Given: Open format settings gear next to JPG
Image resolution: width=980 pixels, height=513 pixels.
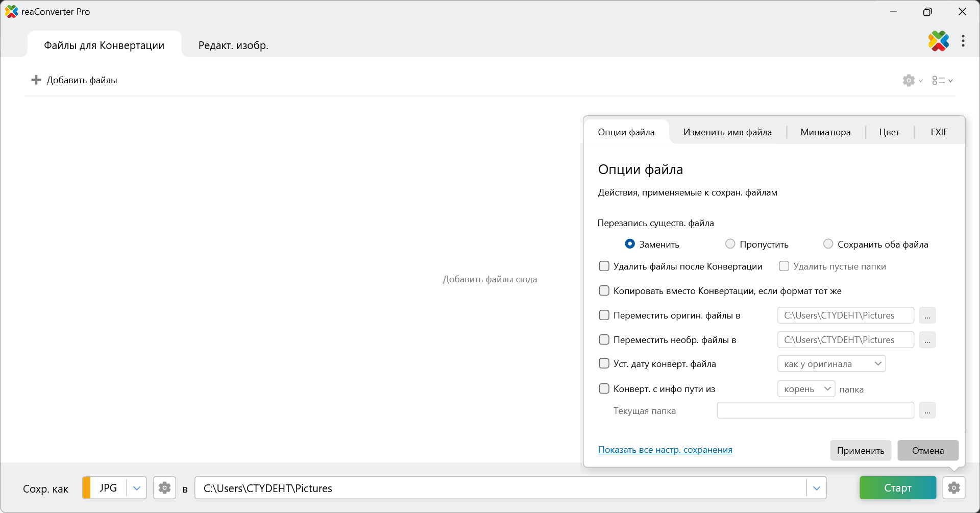Looking at the screenshot, I should (164, 488).
